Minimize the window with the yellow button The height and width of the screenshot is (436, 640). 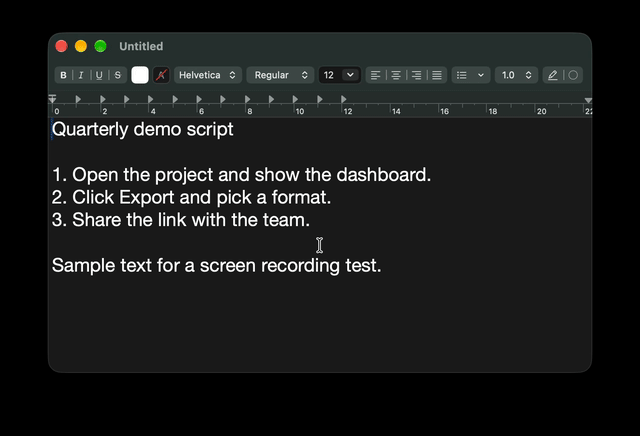pos(81,46)
